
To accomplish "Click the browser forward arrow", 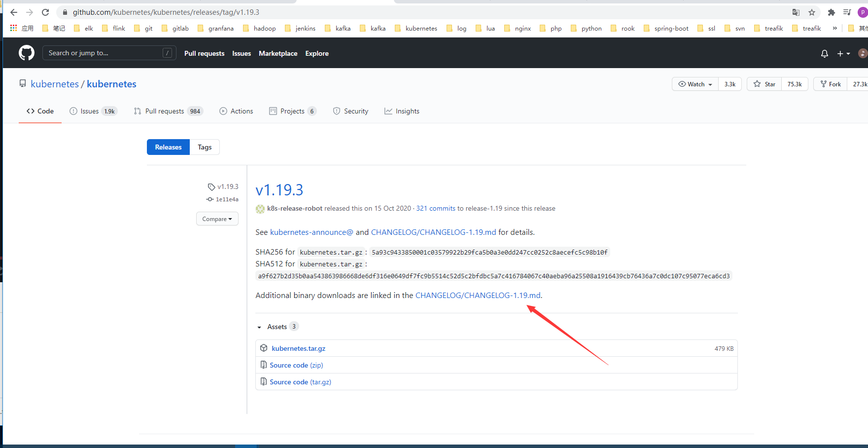I will [30, 12].
